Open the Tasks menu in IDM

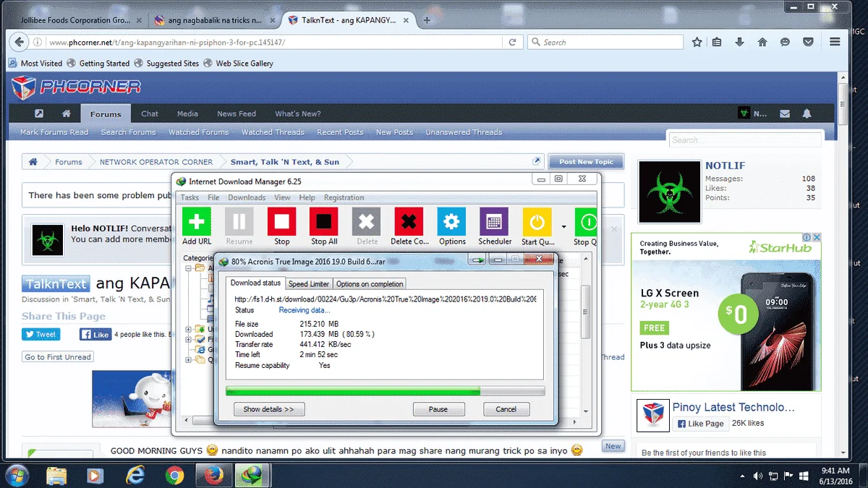[190, 197]
